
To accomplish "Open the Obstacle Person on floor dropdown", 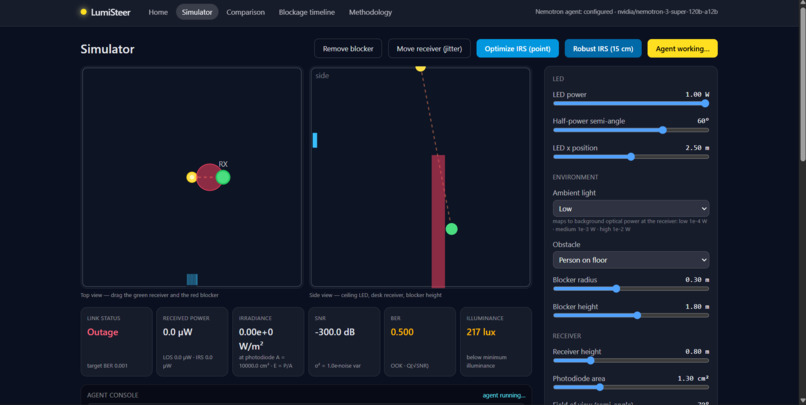I will pyautogui.click(x=631, y=260).
